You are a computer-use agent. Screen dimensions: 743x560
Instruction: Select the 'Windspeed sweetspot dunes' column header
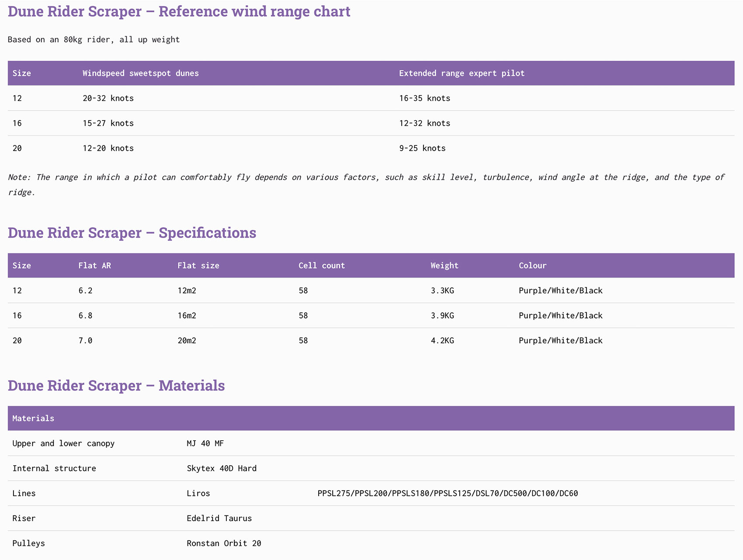140,73
